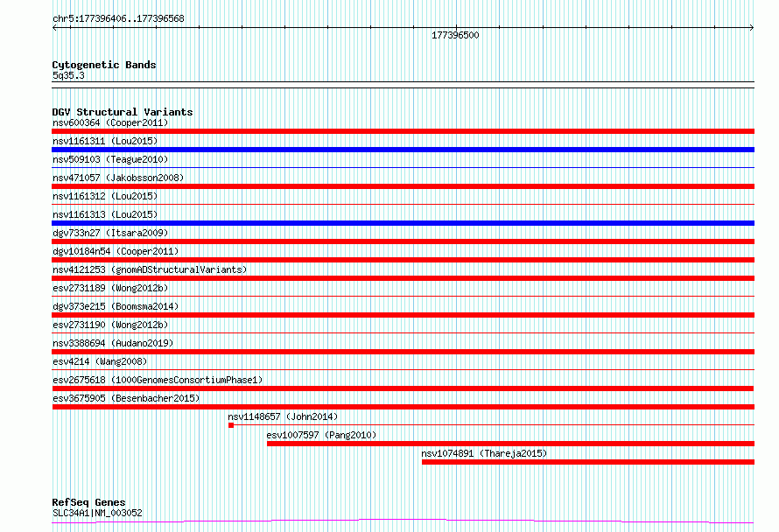Click the 177396500 ruler coordinate label
The height and width of the screenshot is (532, 779).
(455, 35)
